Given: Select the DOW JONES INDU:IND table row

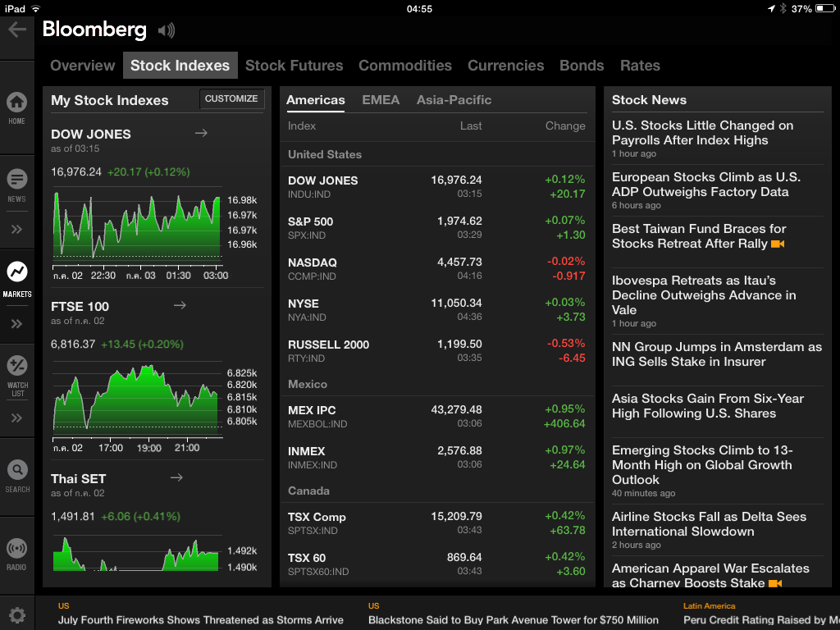Looking at the screenshot, I should pyautogui.click(x=436, y=186).
